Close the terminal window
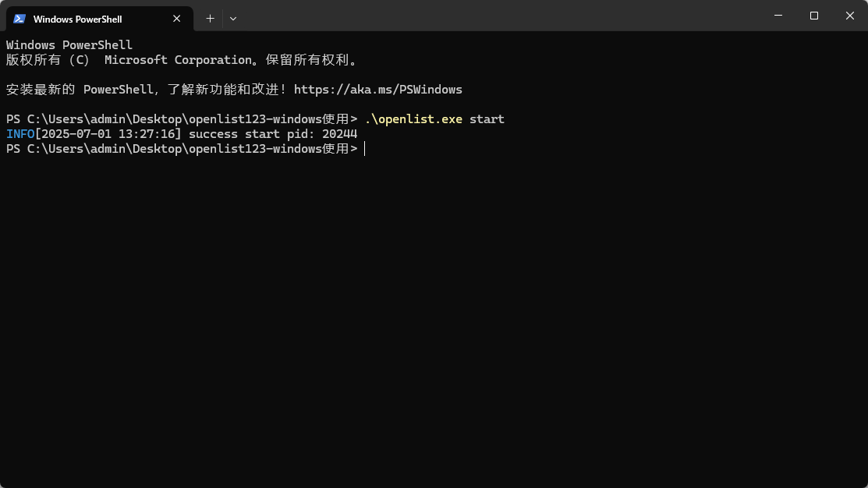 click(x=850, y=16)
